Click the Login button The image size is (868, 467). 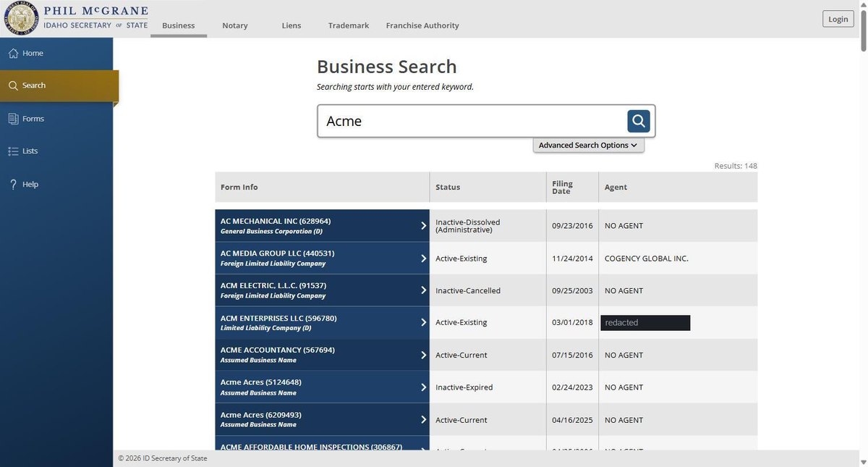click(838, 19)
